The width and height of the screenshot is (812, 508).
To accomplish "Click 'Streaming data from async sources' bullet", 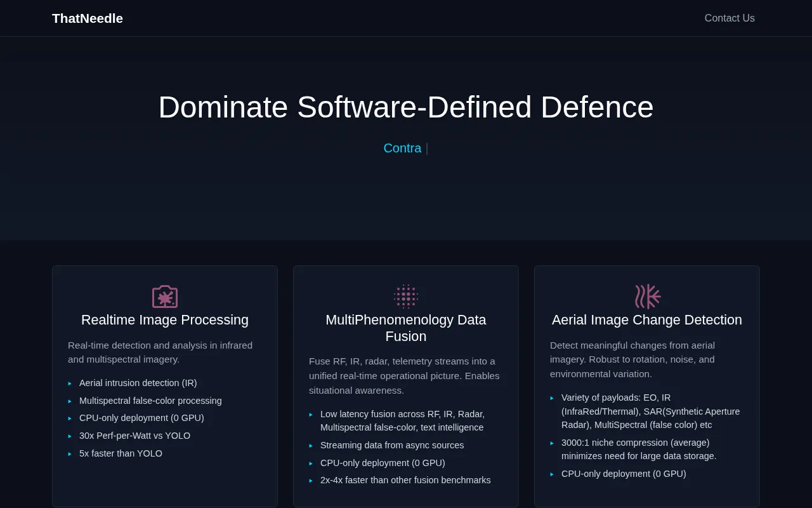I will 392,445.
